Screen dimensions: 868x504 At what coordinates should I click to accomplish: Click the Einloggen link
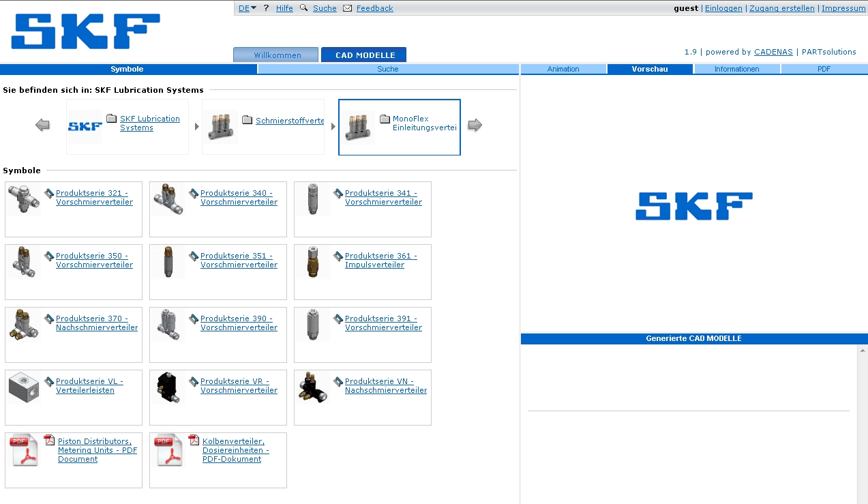tap(723, 8)
